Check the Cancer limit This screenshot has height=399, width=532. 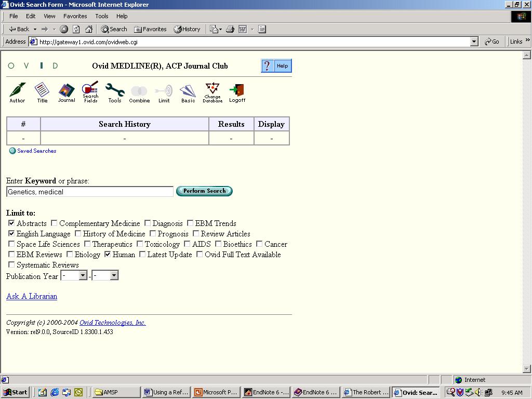(x=259, y=244)
